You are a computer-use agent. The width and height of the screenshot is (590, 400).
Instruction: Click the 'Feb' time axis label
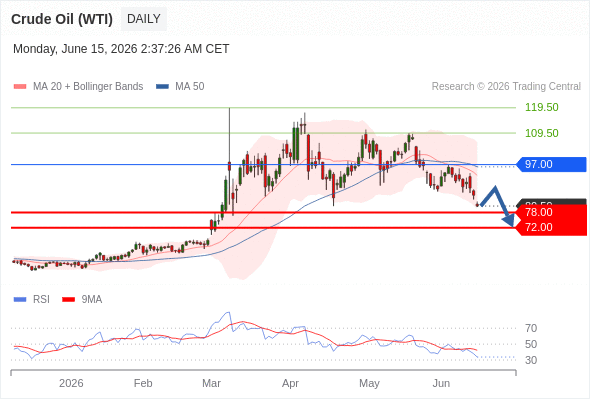click(143, 383)
